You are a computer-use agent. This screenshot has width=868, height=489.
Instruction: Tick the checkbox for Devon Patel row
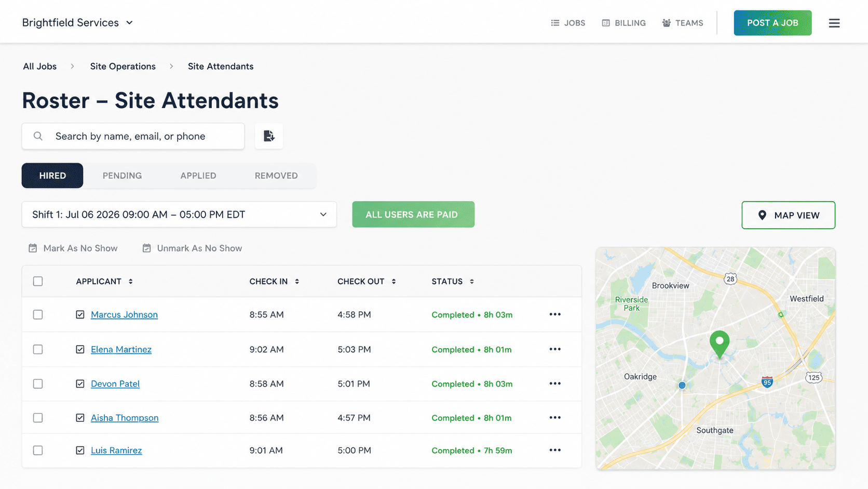(x=38, y=384)
